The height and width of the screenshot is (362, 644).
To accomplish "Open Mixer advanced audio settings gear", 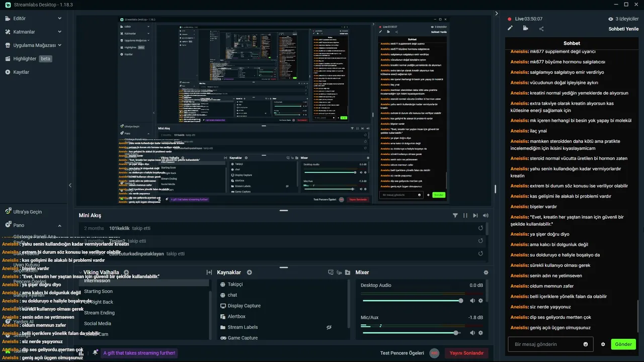I will [486, 273].
